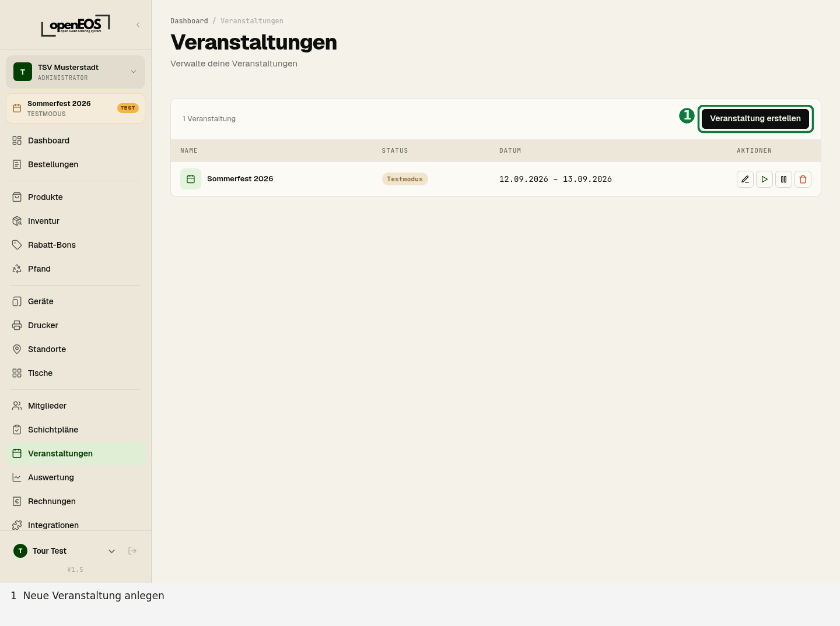The height and width of the screenshot is (626, 840).
Task: Go to Dashboard in the sidebar
Action: coord(75,140)
